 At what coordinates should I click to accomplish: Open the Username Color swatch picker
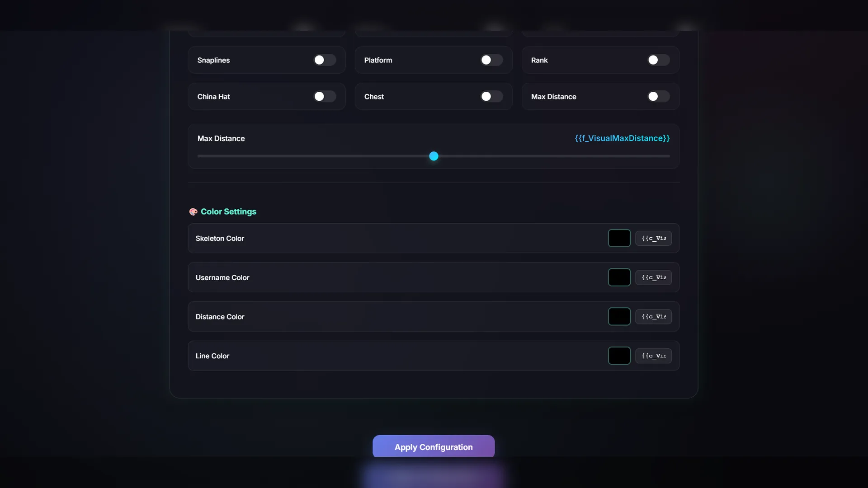click(619, 277)
